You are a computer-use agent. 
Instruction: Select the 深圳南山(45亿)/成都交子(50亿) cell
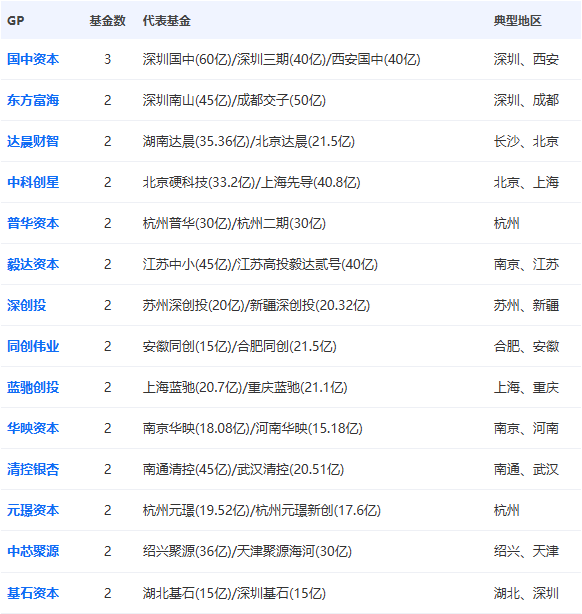pyautogui.click(x=234, y=101)
